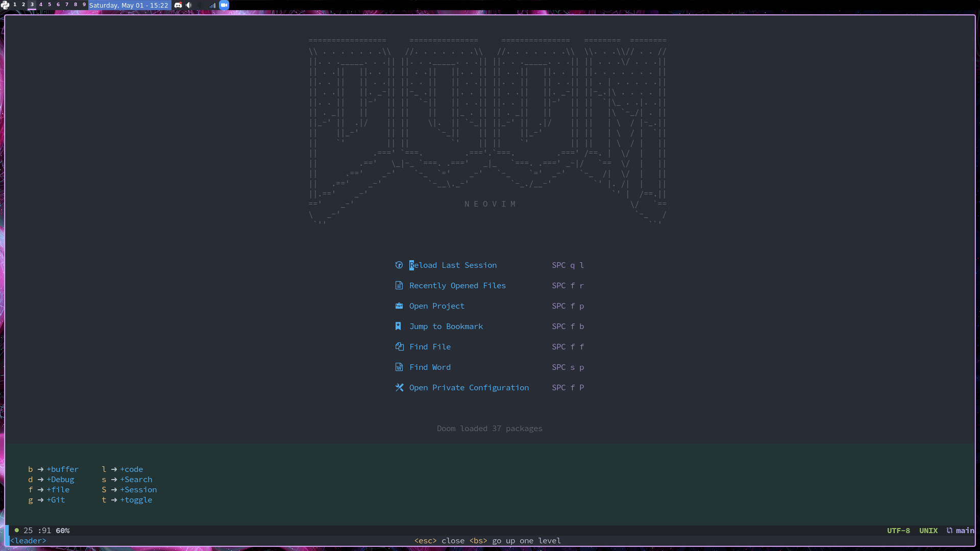Open the +Search leader menu entry
This screenshot has width=980, height=551.
[136, 479]
